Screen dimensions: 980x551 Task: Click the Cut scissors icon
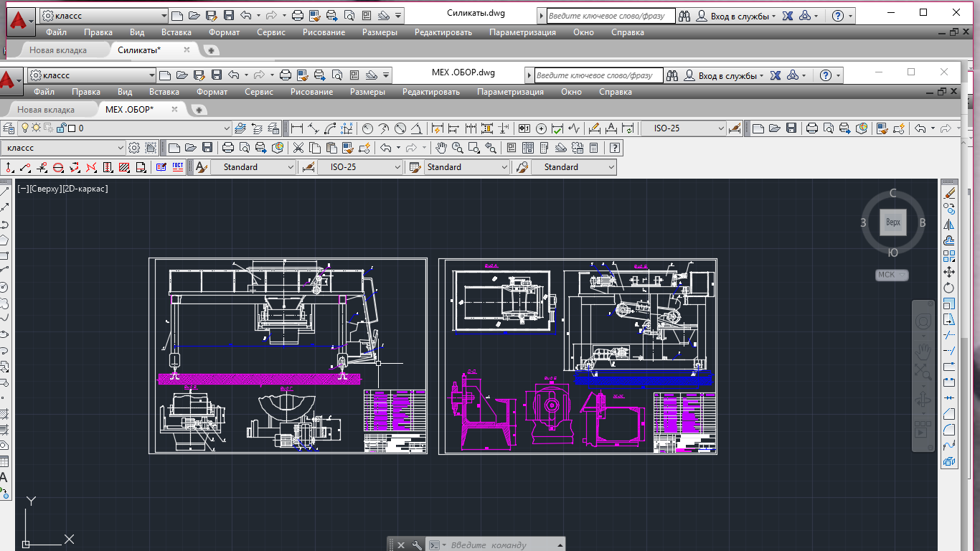coord(298,148)
